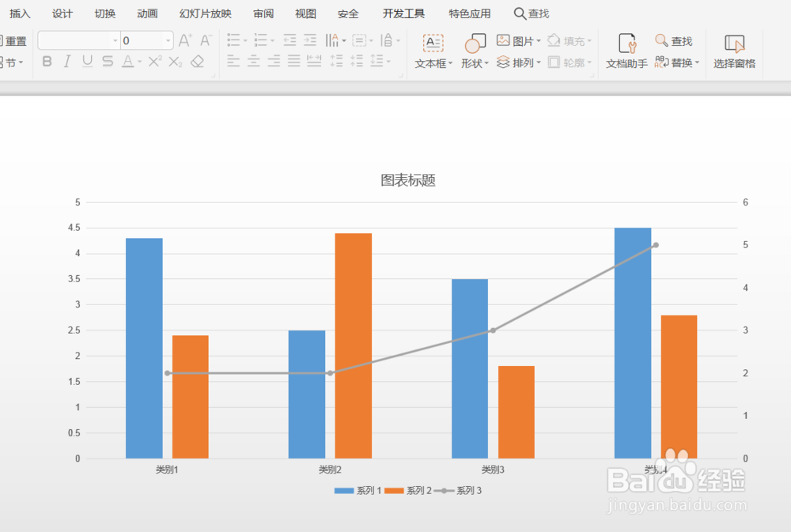Screen dimensions: 791x532
Task: Expand the bullet list style arrow
Action: click(x=245, y=41)
